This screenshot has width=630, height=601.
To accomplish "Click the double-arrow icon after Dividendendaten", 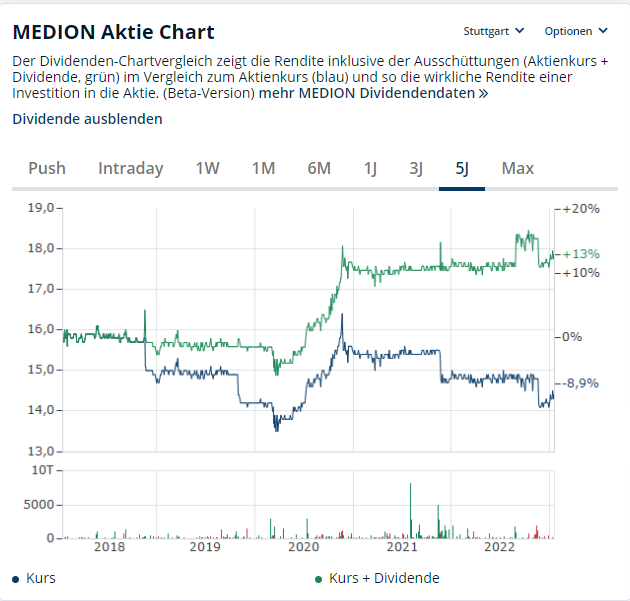I will tap(483, 94).
